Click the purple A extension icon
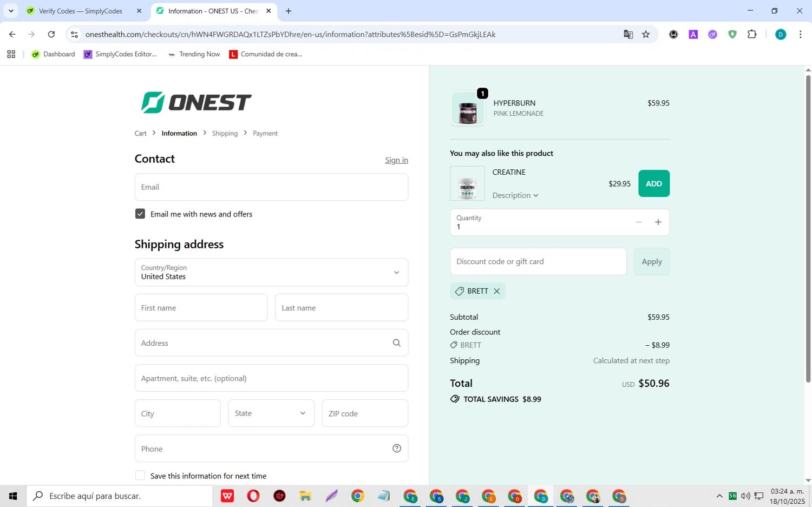812x507 pixels. coord(693,34)
